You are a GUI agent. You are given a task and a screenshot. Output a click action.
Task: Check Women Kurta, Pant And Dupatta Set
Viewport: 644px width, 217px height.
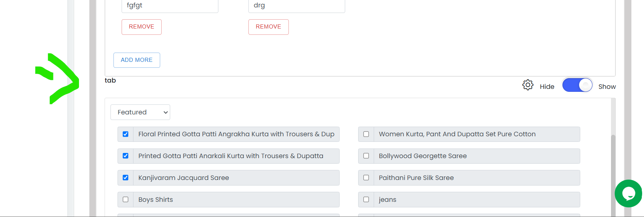[366, 134]
